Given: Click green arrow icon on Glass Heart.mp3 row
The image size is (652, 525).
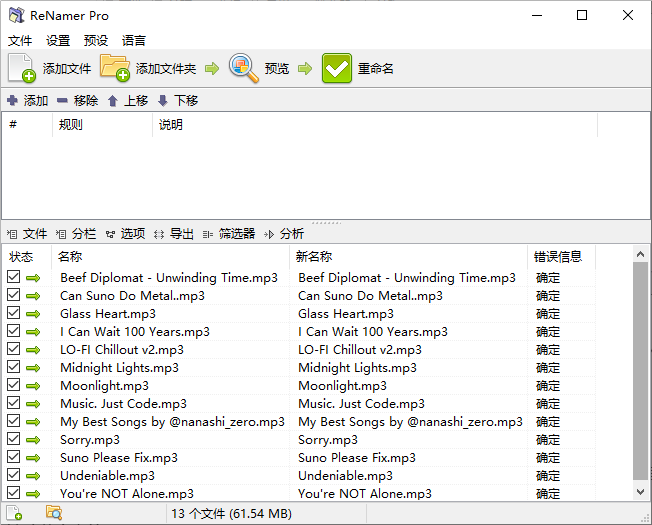Looking at the screenshot, I should pos(33,314).
